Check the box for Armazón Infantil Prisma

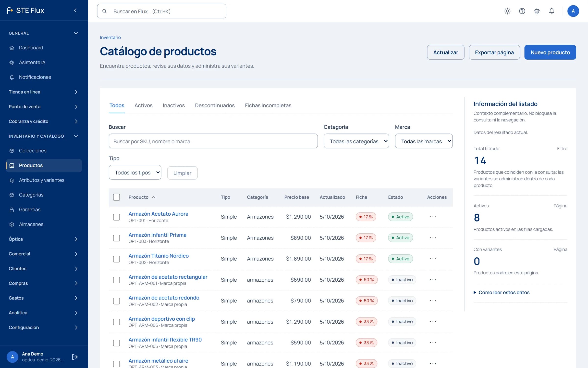[x=117, y=238]
